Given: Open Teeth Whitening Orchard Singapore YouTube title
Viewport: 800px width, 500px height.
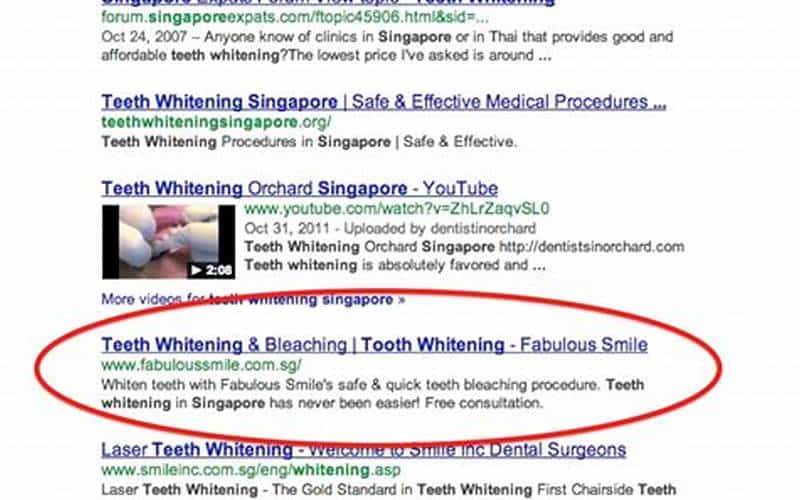Looking at the screenshot, I should 299,188.
